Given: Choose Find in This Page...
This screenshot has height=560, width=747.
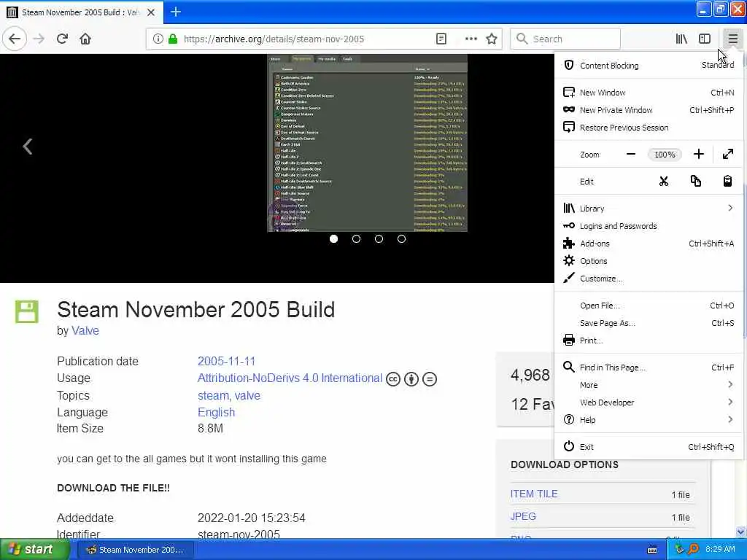Looking at the screenshot, I should click(x=649, y=367).
